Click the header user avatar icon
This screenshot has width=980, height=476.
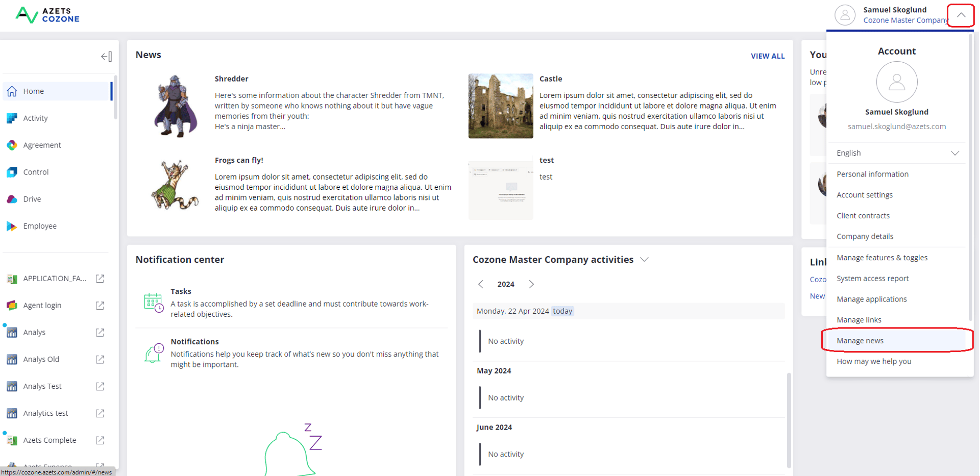pos(845,15)
